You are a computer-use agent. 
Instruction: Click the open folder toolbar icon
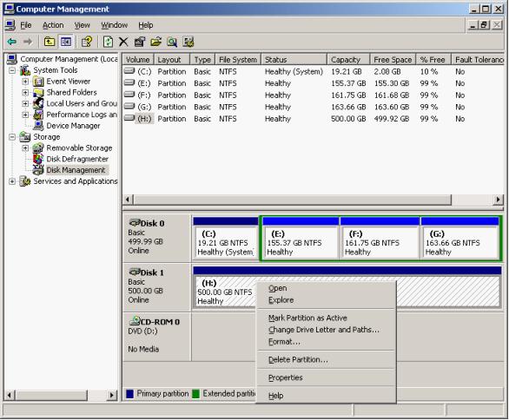pos(155,42)
